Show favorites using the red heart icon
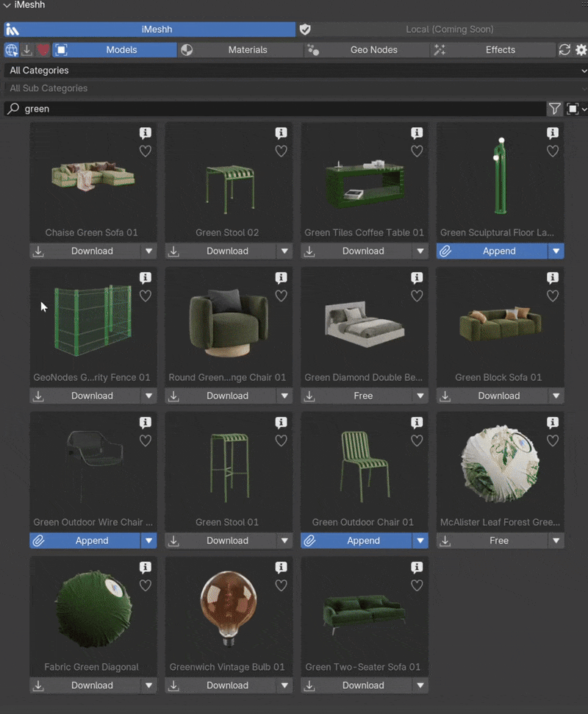 click(x=43, y=50)
